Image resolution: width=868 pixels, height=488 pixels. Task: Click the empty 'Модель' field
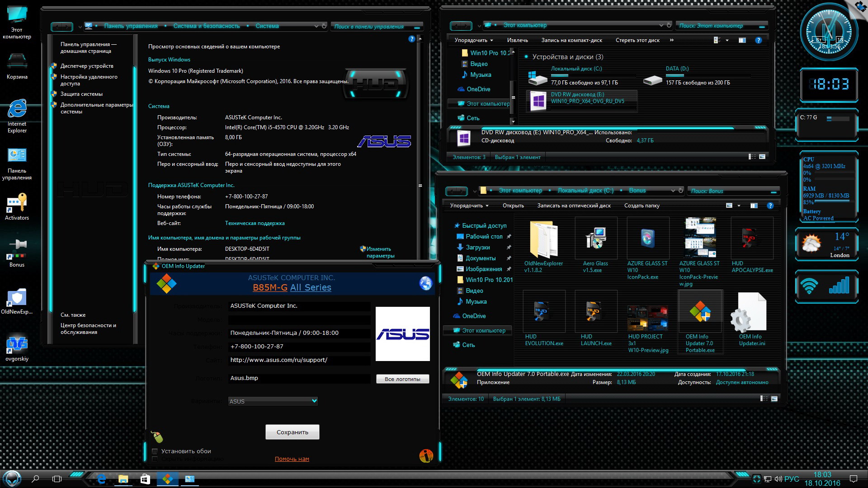[299, 319]
